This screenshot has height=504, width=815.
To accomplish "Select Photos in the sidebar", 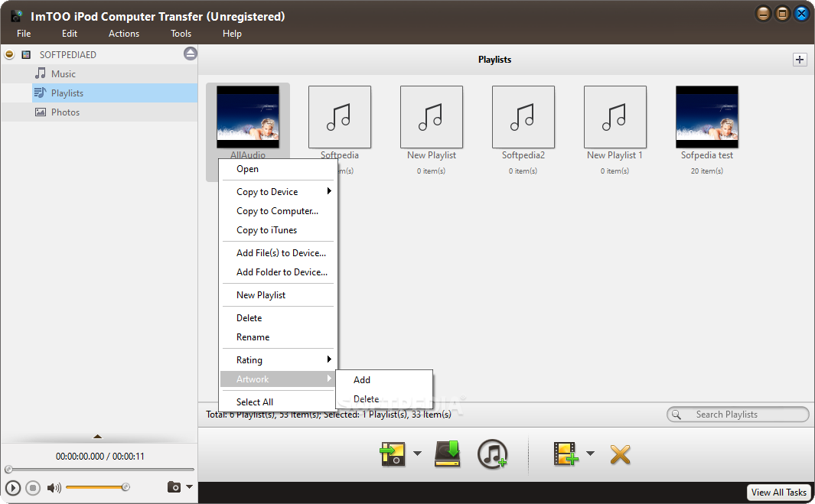I will (x=99, y=112).
